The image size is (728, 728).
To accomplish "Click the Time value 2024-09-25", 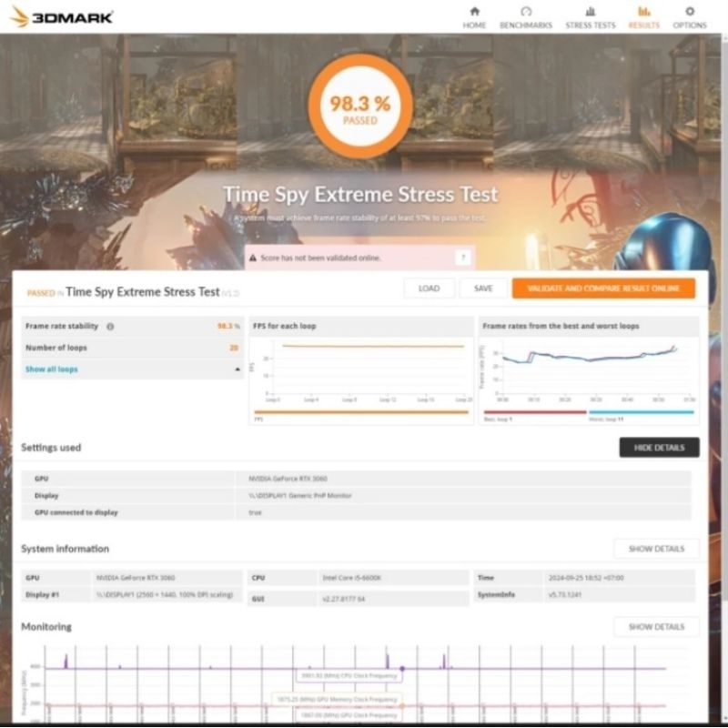I will click(586, 578).
